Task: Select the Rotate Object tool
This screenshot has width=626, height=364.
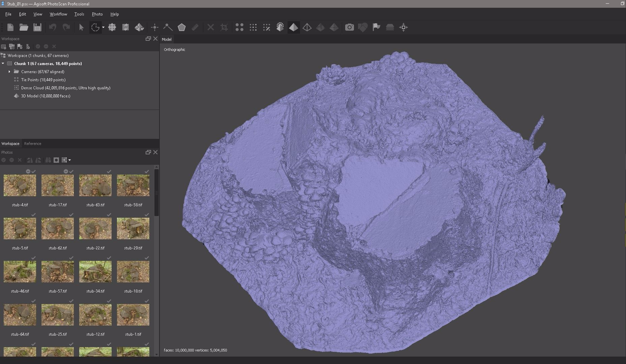Action: tap(139, 27)
